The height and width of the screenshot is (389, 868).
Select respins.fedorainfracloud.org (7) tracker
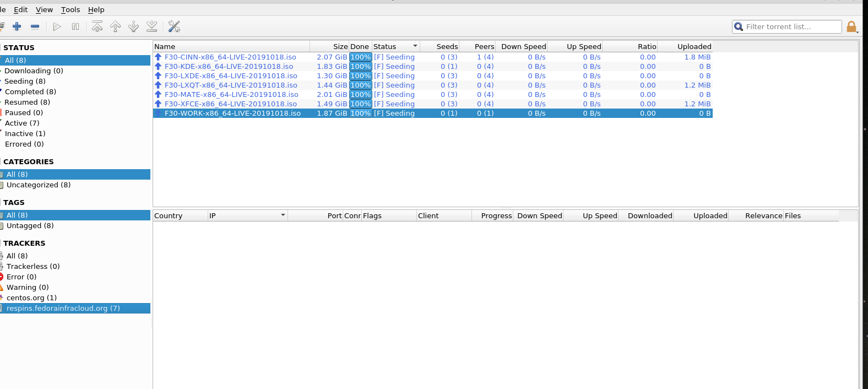(x=75, y=308)
